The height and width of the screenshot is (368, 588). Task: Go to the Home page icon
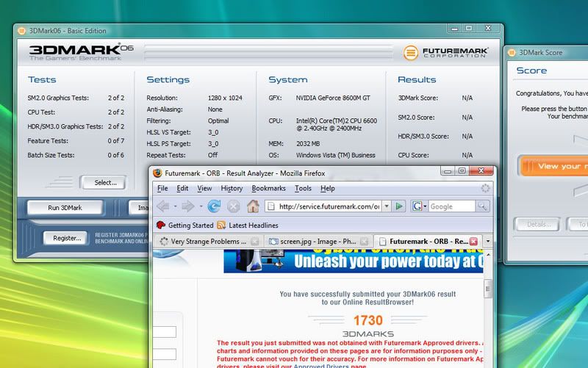[x=253, y=206]
